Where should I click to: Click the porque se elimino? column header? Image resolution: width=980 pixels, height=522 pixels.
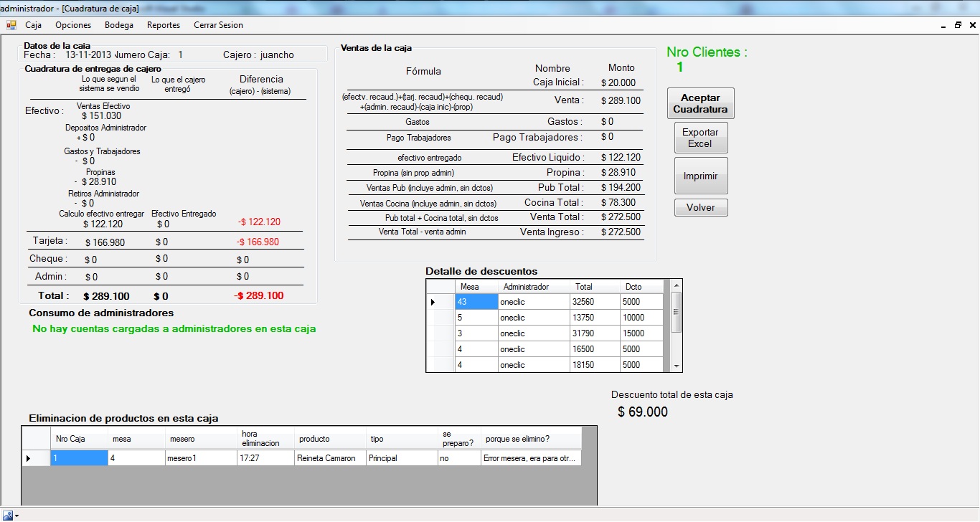[x=531, y=439]
